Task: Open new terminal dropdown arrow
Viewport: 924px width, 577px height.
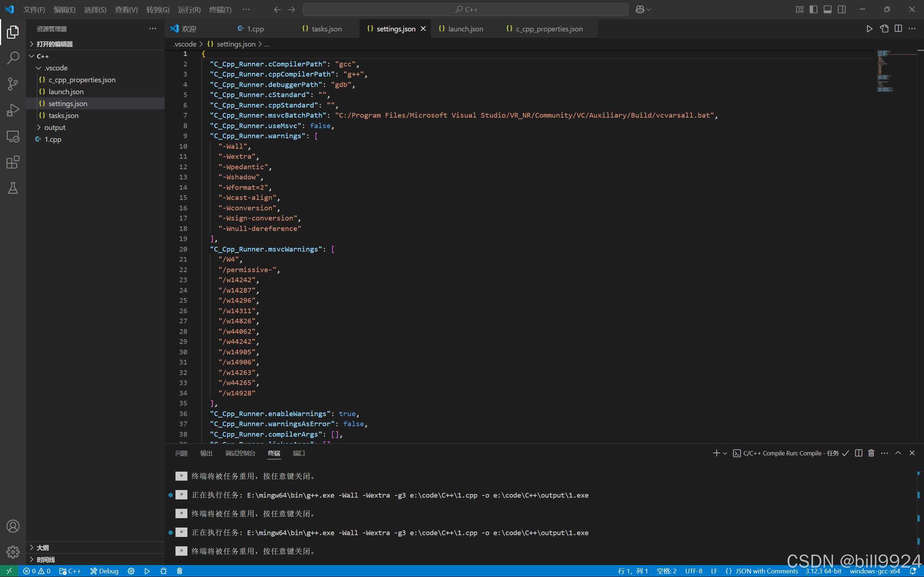Action: coord(725,453)
